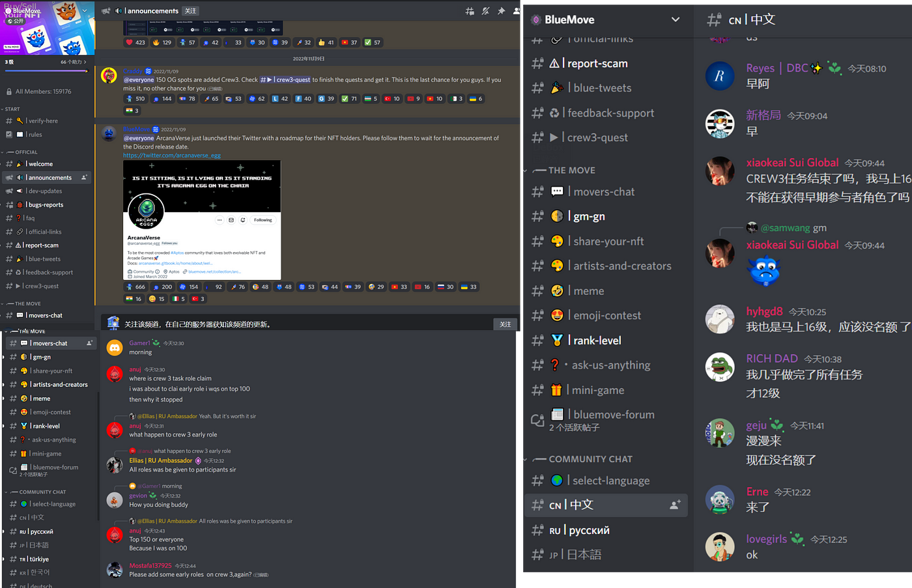Open the bugs-reports channel
This screenshot has height=588, width=912.
46,204
